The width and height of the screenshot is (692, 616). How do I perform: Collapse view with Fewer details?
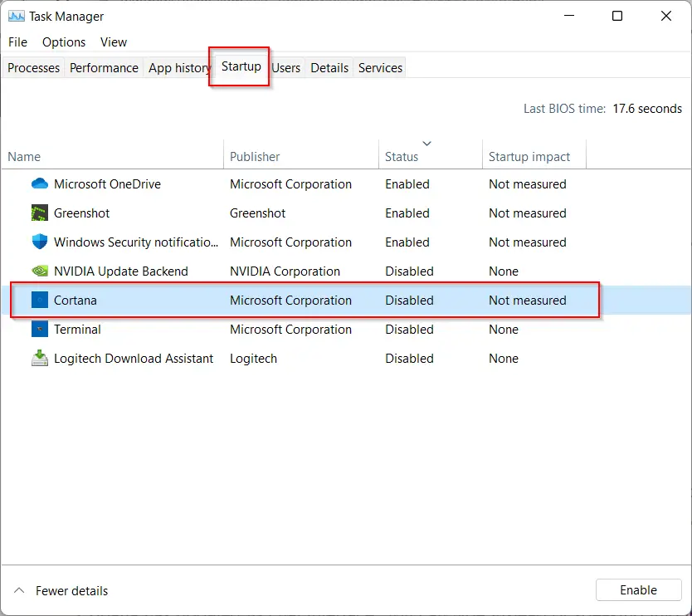(61, 591)
